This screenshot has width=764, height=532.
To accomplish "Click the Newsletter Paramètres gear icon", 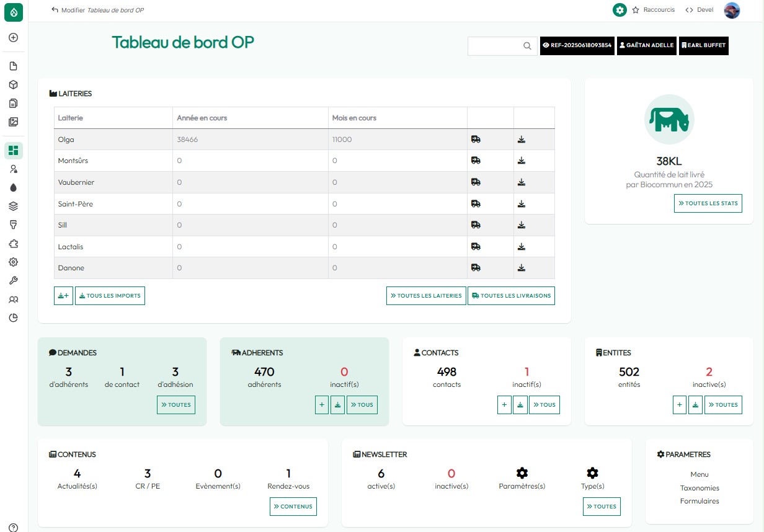I will pos(522,473).
